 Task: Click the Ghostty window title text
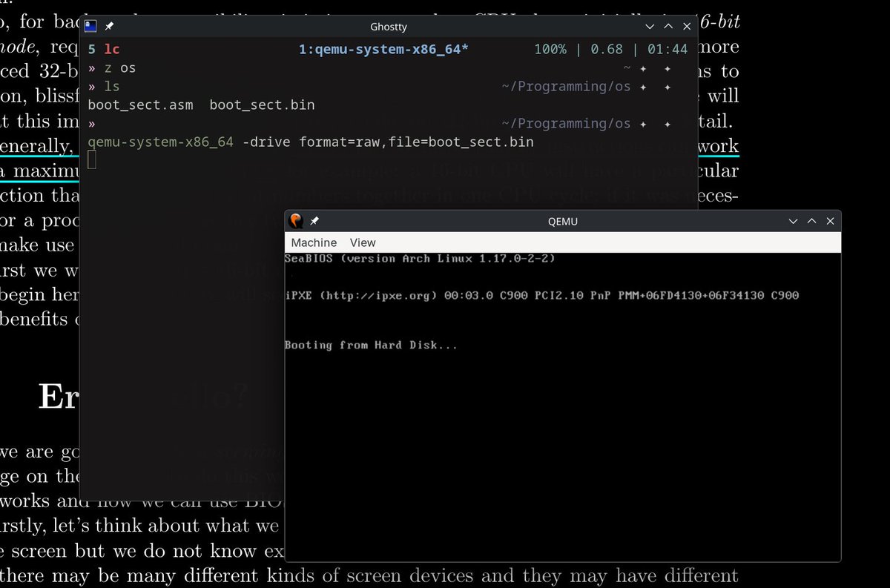[x=389, y=26]
